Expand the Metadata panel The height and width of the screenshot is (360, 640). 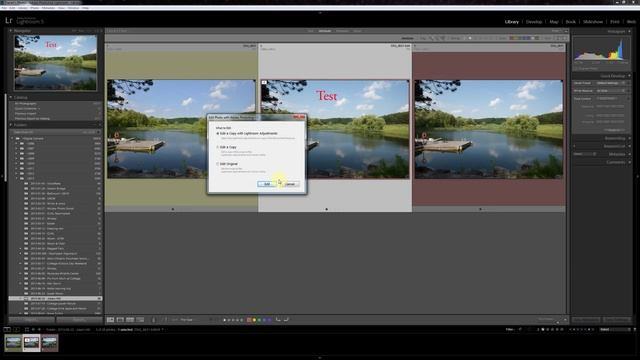(x=630, y=154)
